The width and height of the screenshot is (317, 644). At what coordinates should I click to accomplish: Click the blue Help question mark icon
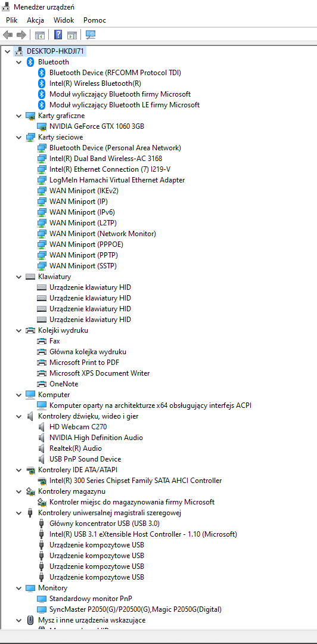coord(58,35)
